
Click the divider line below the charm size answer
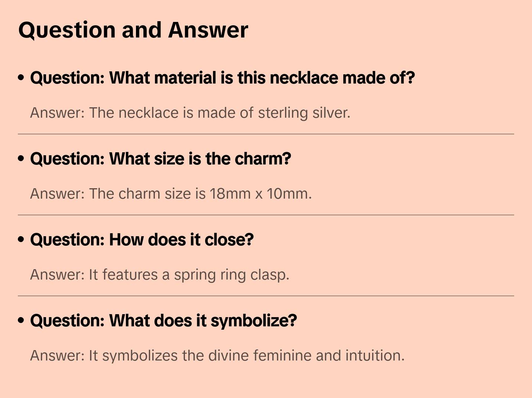pyautogui.click(x=266, y=215)
